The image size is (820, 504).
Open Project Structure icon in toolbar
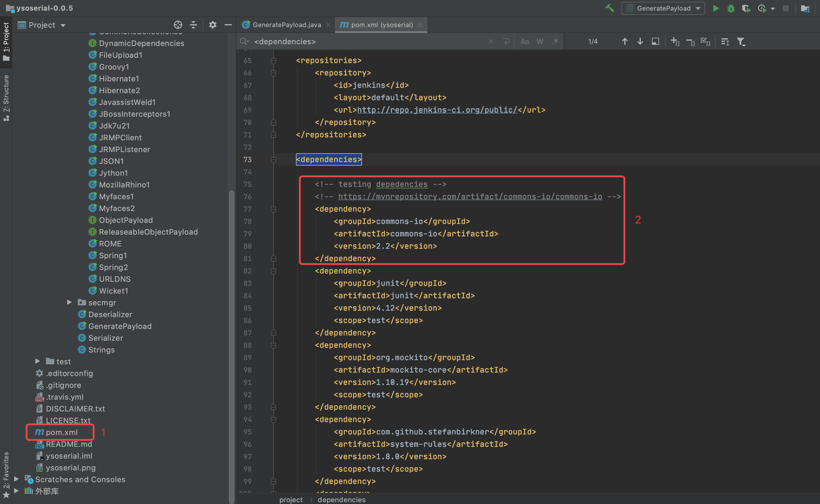point(805,8)
